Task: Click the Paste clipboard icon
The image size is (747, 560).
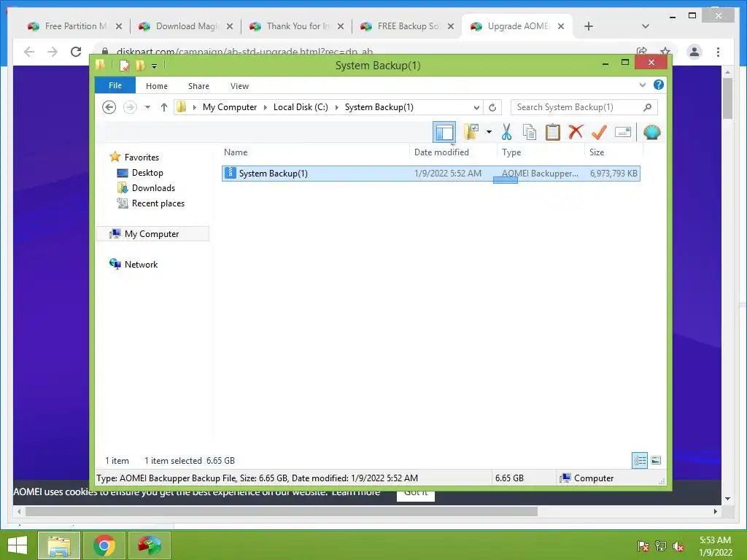Action: tap(552, 132)
